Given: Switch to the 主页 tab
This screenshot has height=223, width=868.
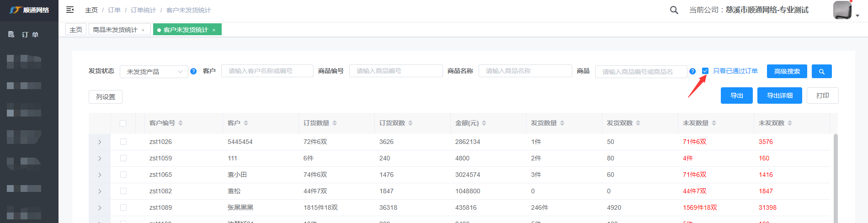Looking at the screenshot, I should [x=76, y=30].
